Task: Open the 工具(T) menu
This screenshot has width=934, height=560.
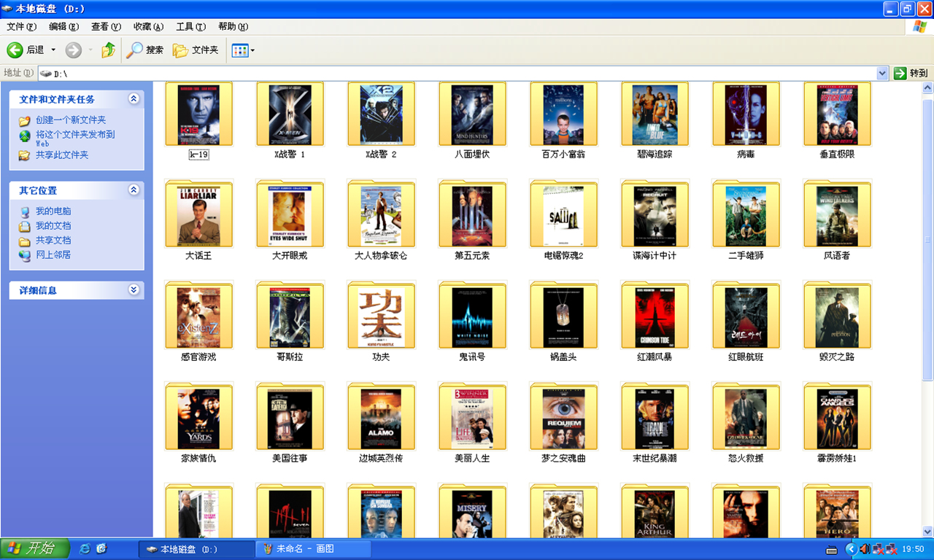Action: (x=190, y=27)
